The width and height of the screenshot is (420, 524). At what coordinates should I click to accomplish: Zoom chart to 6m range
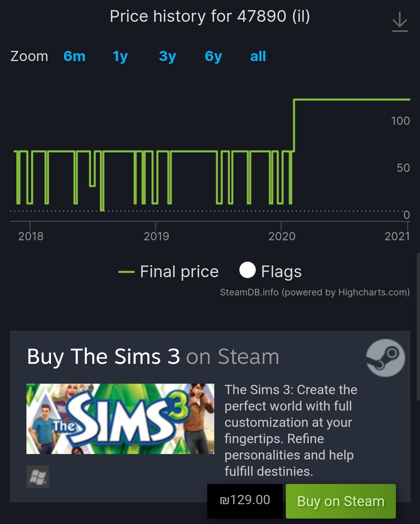(x=74, y=56)
